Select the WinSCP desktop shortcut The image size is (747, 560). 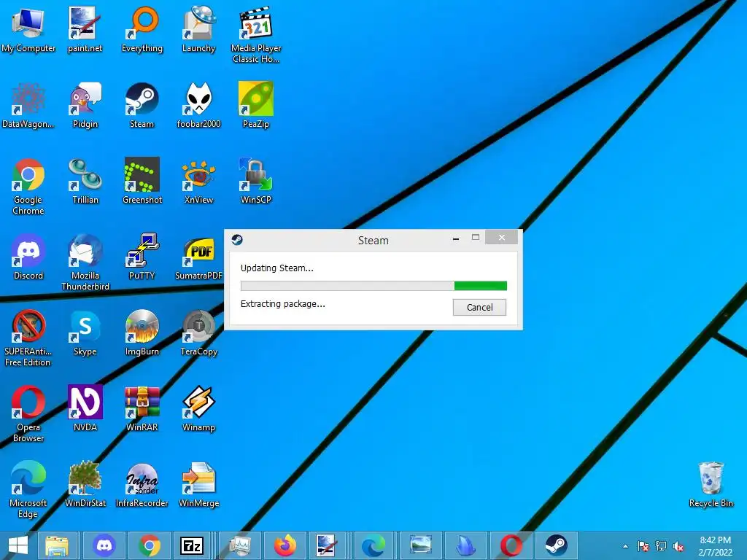click(x=256, y=182)
